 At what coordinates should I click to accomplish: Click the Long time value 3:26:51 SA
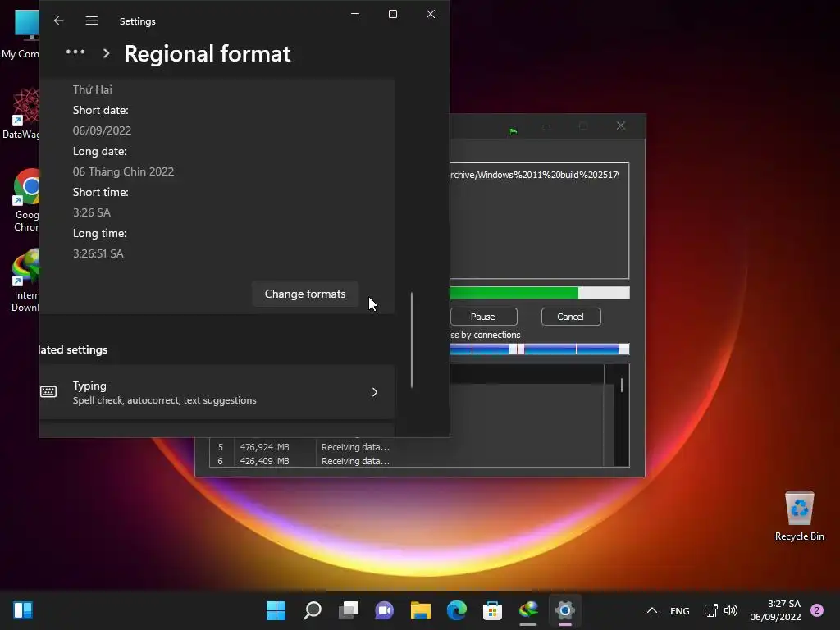pyautogui.click(x=98, y=253)
